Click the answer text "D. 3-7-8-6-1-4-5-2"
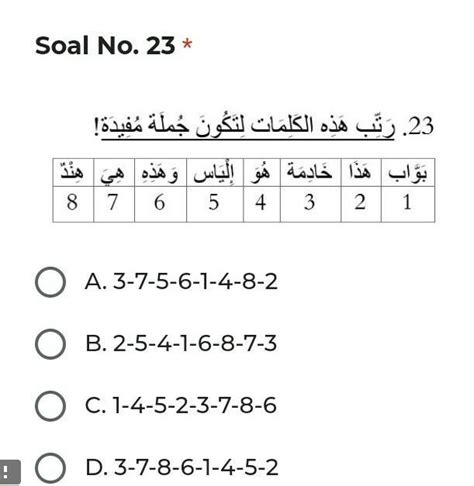Viewport: 474px width, 486px height. click(182, 468)
